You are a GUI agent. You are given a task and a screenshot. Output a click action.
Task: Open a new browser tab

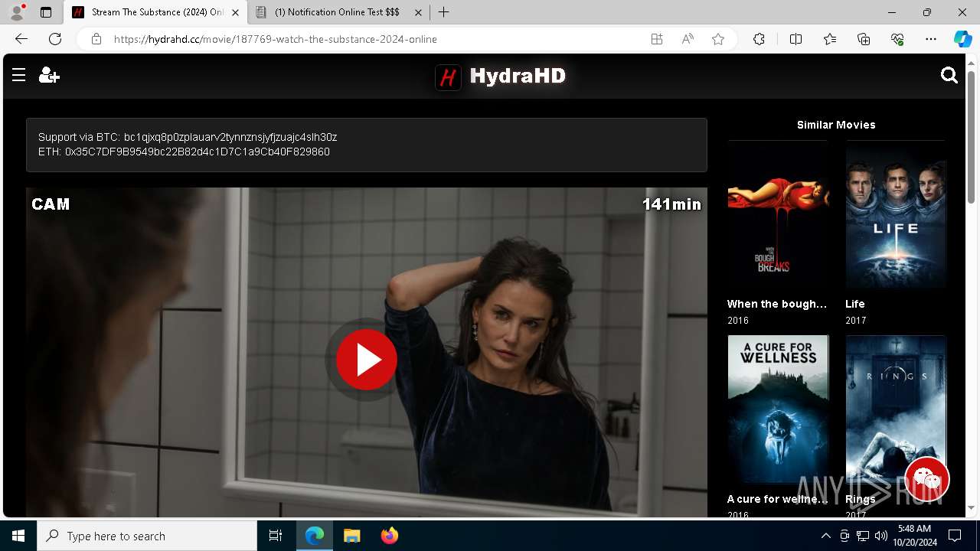(x=443, y=12)
